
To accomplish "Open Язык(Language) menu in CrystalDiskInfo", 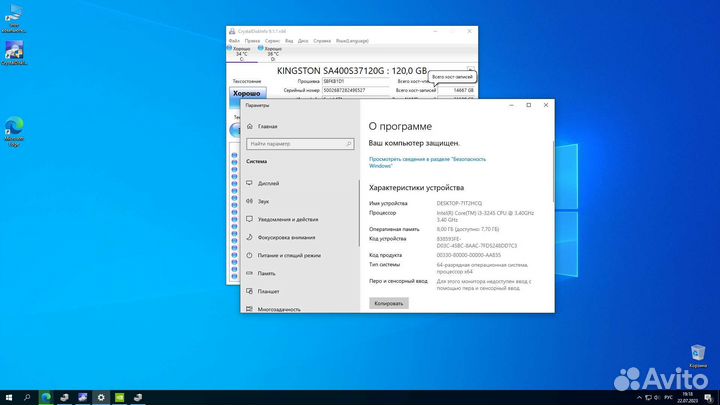I will (352, 41).
